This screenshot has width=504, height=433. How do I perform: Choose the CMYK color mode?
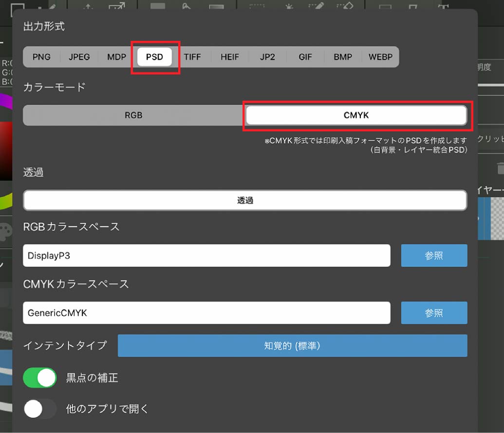tap(356, 115)
